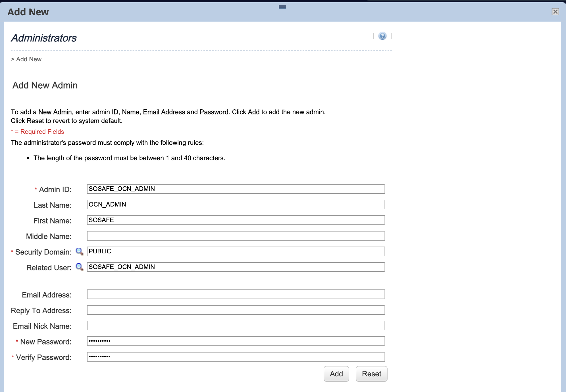
Task: Click the help question mark icon
Action: (x=382, y=36)
